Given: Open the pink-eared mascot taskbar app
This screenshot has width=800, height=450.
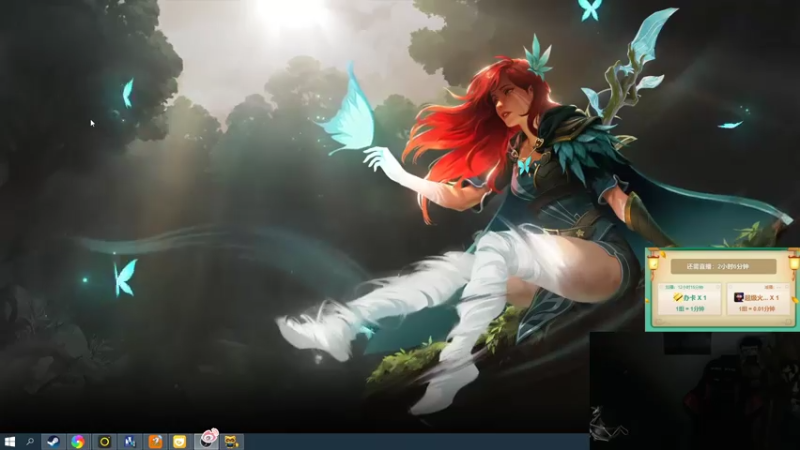Looking at the screenshot, I should (207, 439).
